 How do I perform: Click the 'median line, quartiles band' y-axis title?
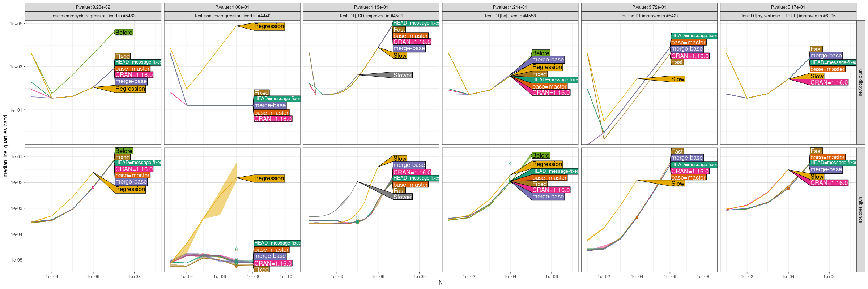(5, 146)
